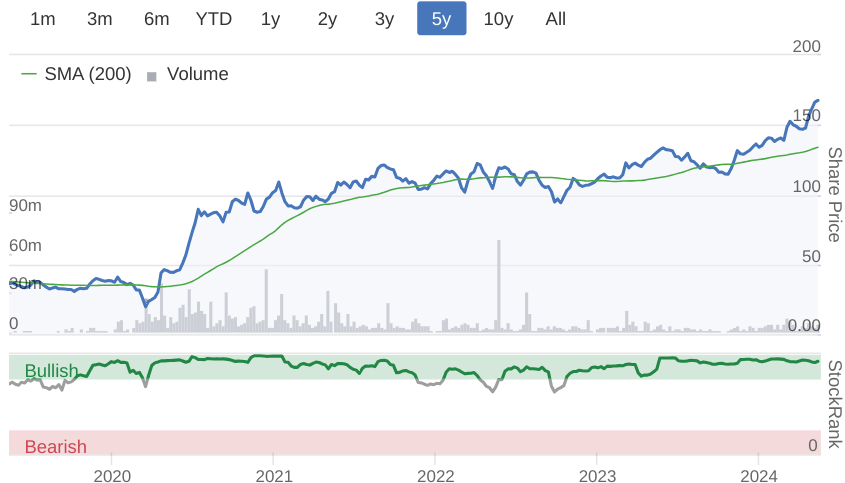Select the 1m time range
This screenshot has height=483, width=845.
tap(43, 19)
